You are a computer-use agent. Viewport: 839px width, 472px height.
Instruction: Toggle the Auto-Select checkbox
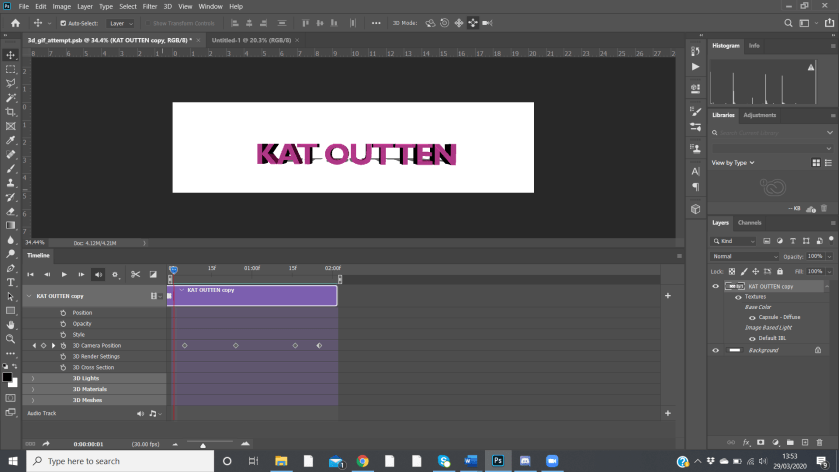pyautogui.click(x=64, y=23)
